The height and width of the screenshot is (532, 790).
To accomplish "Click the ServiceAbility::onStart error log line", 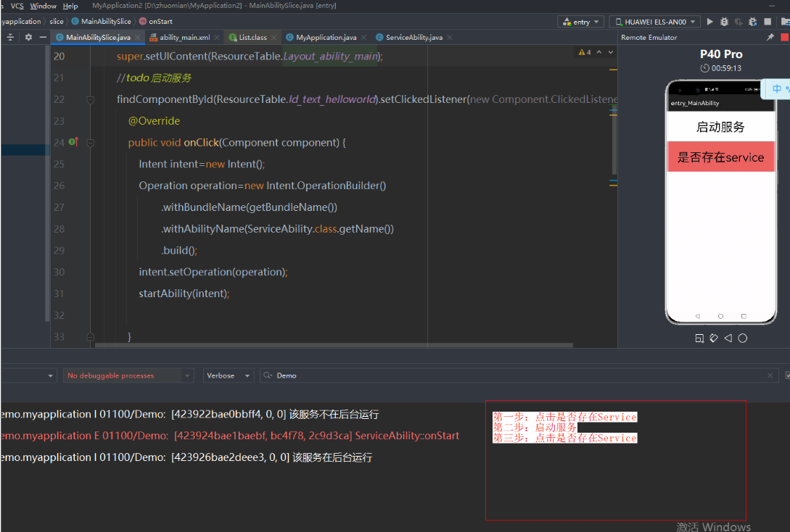I will click(x=230, y=436).
